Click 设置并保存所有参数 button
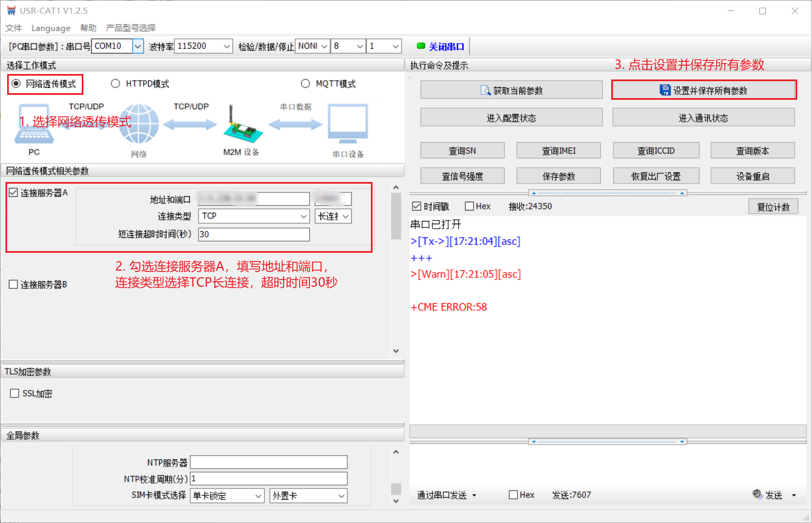The width and height of the screenshot is (812, 523). click(704, 90)
